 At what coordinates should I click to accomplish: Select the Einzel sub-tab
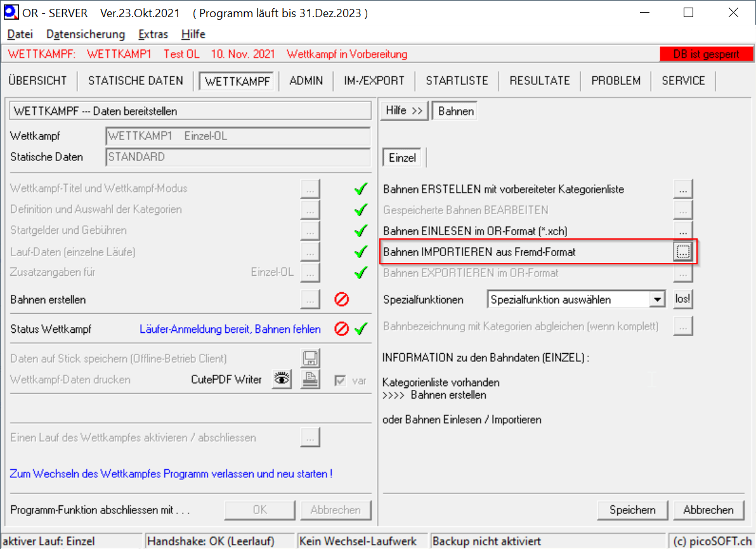coord(402,158)
